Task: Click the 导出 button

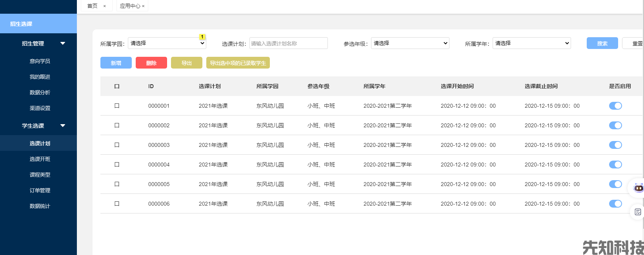Action: coord(187,63)
